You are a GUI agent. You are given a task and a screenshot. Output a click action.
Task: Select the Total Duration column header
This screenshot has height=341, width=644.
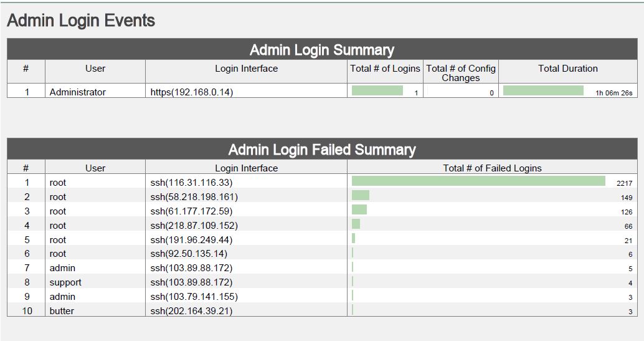(567, 69)
